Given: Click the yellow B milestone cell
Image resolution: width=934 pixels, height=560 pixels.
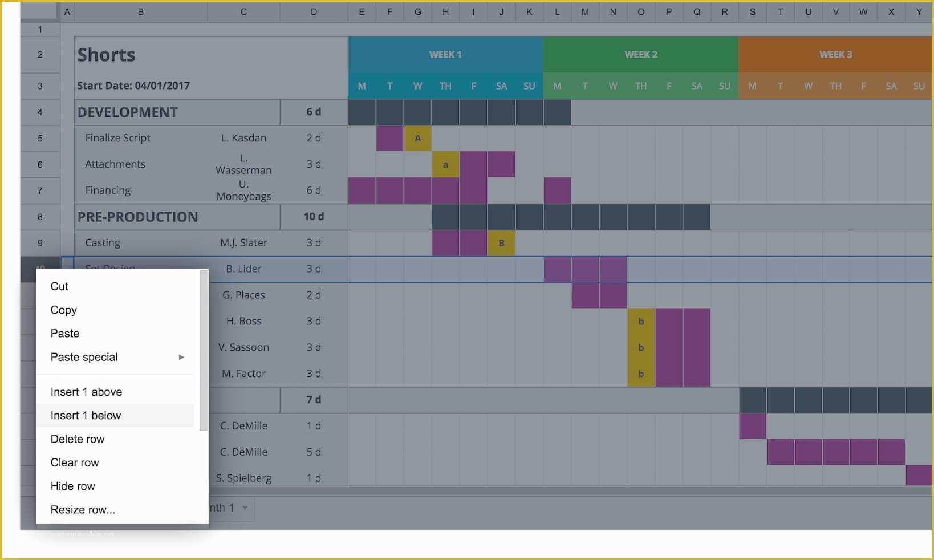Looking at the screenshot, I should pyautogui.click(x=501, y=243).
